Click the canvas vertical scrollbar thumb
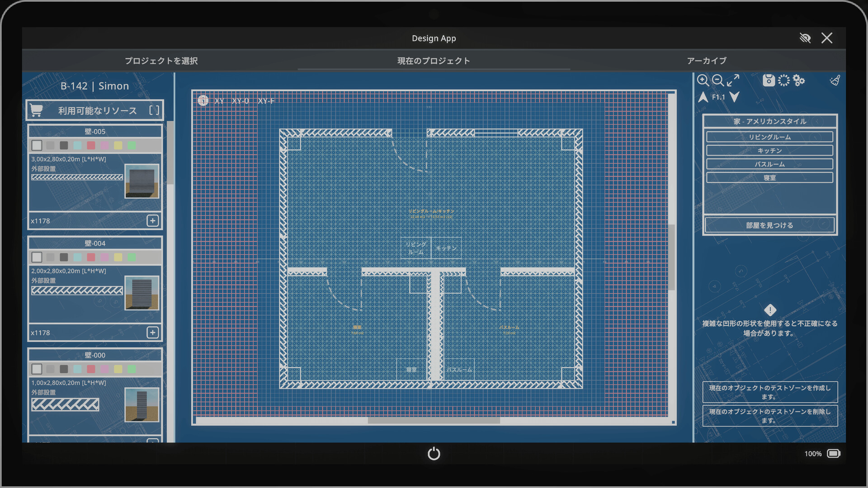 (672, 257)
